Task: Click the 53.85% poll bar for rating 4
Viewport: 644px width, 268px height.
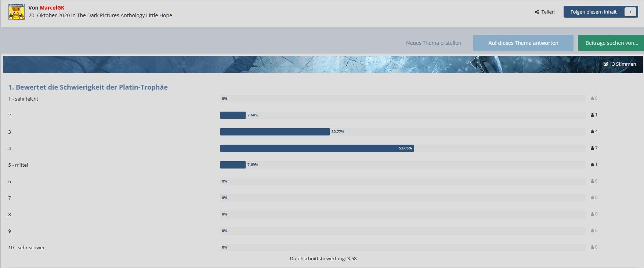Action: pos(316,148)
